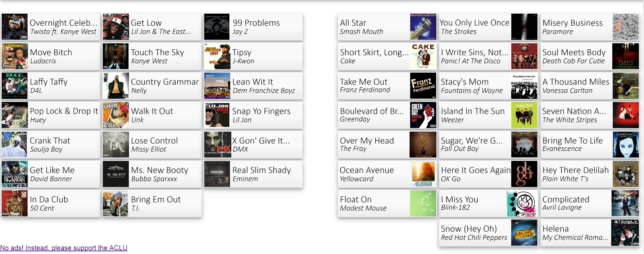644x254 pixels.
Task: Click the Stadium Arcadium album cover
Action: (x=524, y=233)
